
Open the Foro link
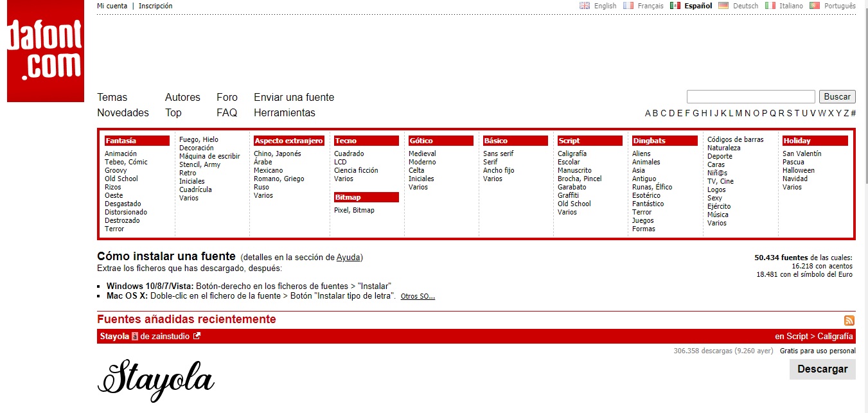pyautogui.click(x=227, y=98)
